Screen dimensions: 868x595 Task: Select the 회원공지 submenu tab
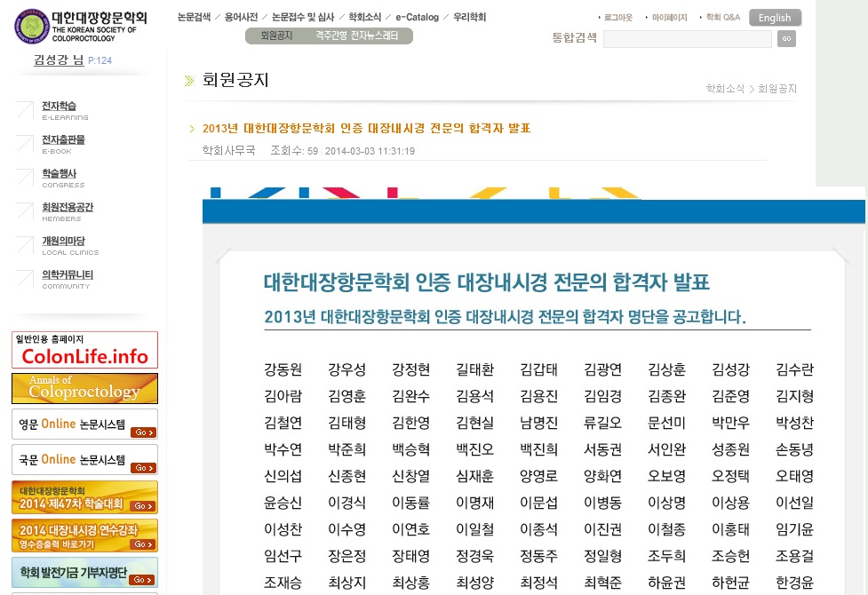click(276, 36)
